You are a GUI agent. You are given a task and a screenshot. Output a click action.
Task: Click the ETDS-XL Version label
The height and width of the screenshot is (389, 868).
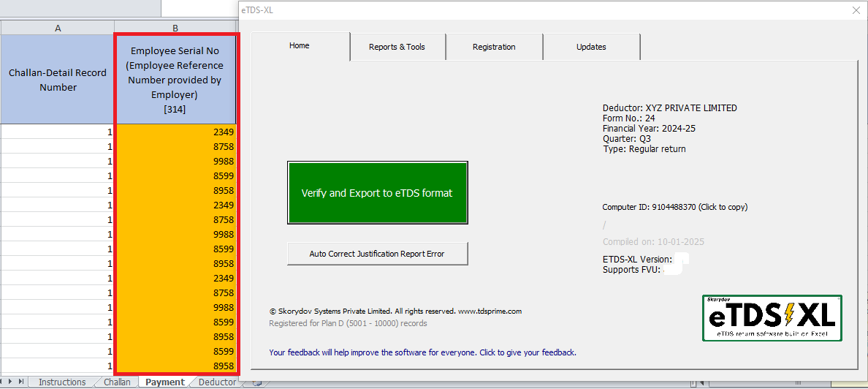click(x=637, y=260)
